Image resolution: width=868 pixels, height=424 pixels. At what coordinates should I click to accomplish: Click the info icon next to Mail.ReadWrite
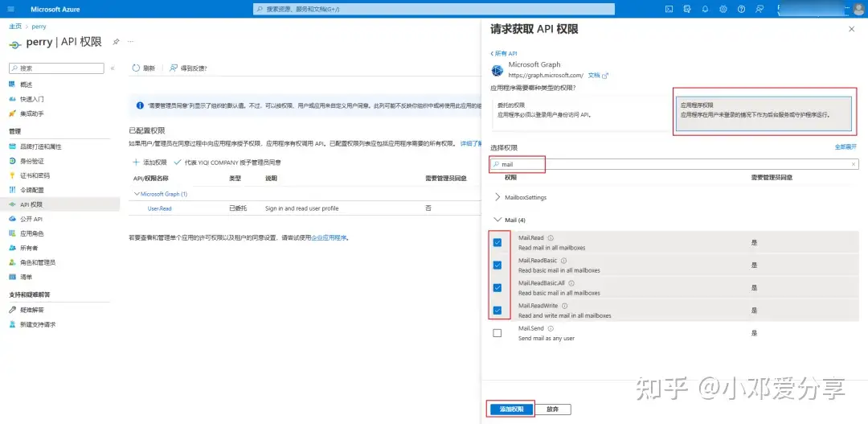pos(565,306)
